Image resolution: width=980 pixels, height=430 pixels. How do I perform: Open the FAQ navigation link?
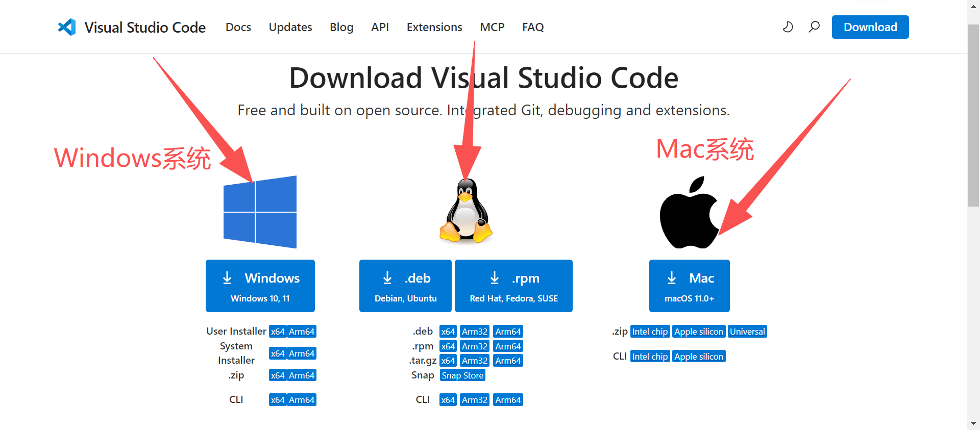[533, 27]
